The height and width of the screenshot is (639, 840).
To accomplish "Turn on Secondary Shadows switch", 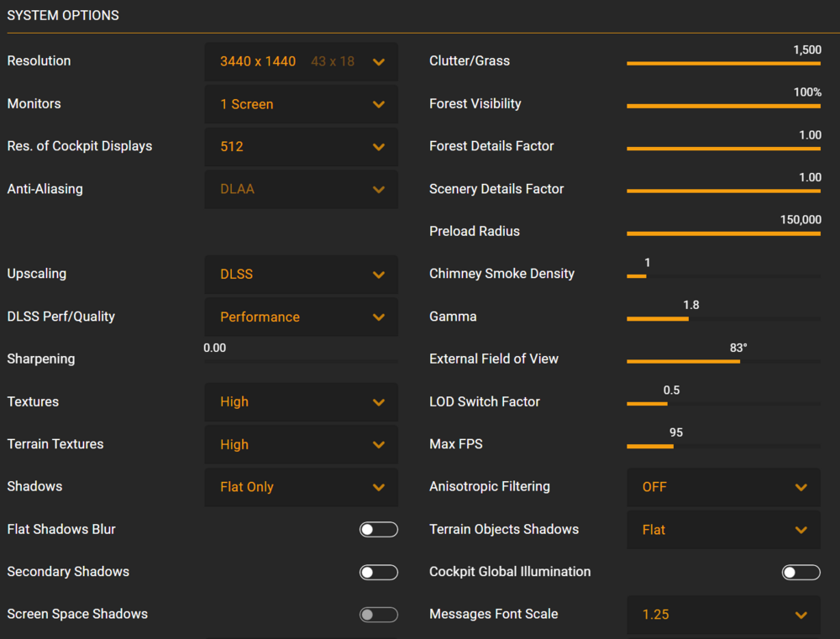I will 378,573.
